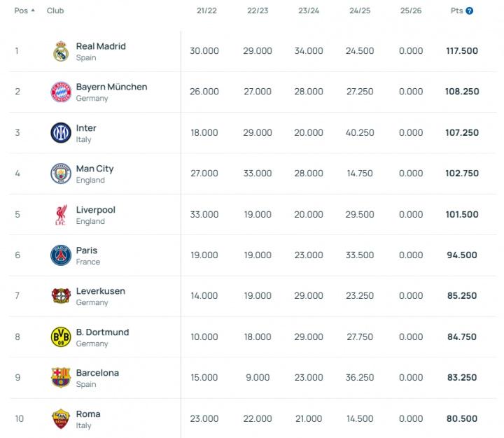The width and height of the screenshot is (504, 438).
Task: Click the Inter club logo
Action: tap(61, 133)
